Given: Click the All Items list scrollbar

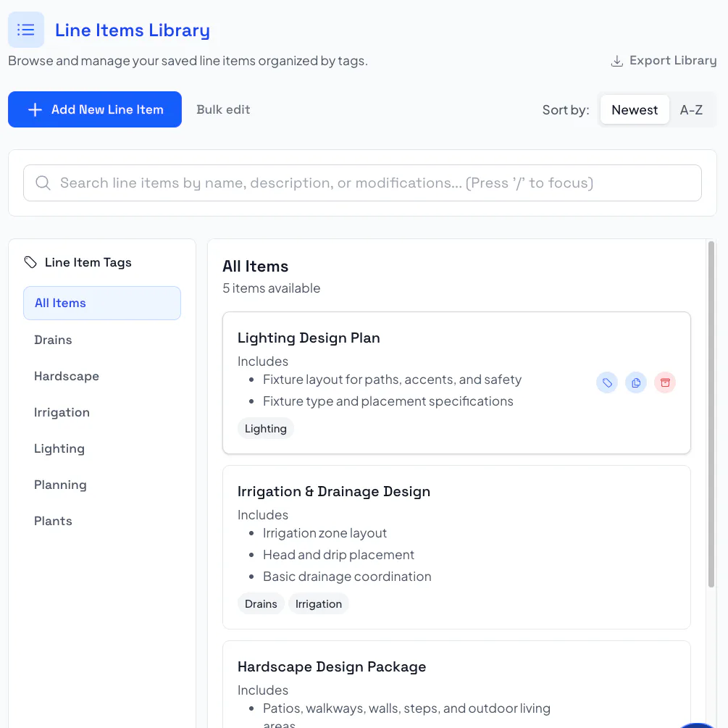Looking at the screenshot, I should 711,414.
